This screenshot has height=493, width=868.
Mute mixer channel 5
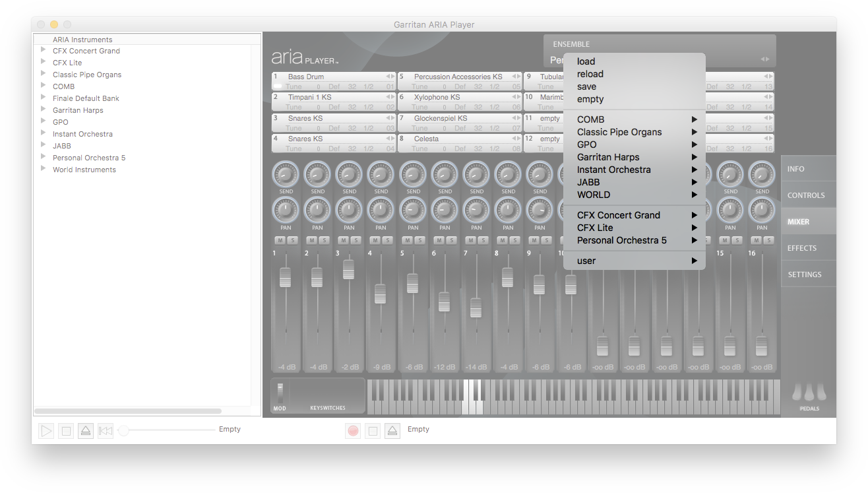tap(407, 240)
